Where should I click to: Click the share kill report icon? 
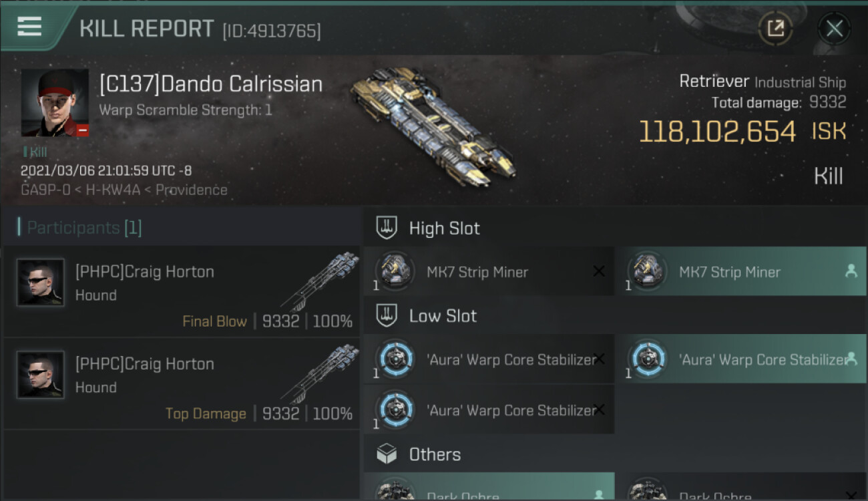(775, 28)
